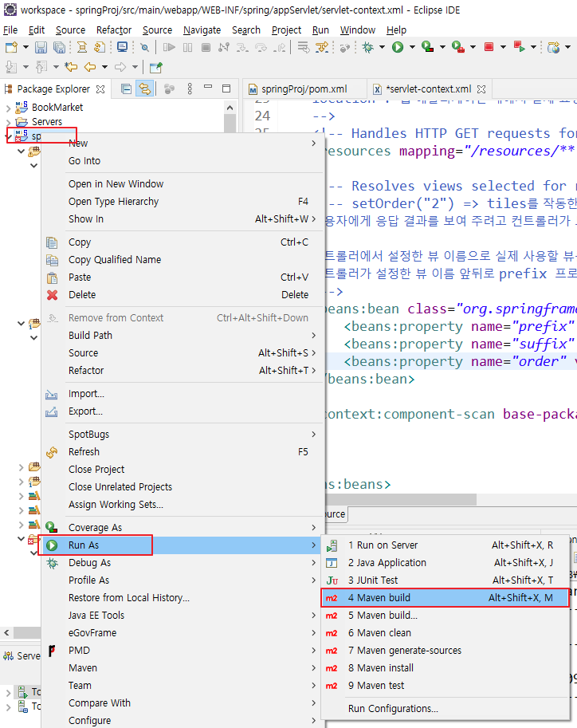Viewport: 577px width, 728px height.
Task: Select 4 Maven build in Run As submenu
Action: pos(446,597)
